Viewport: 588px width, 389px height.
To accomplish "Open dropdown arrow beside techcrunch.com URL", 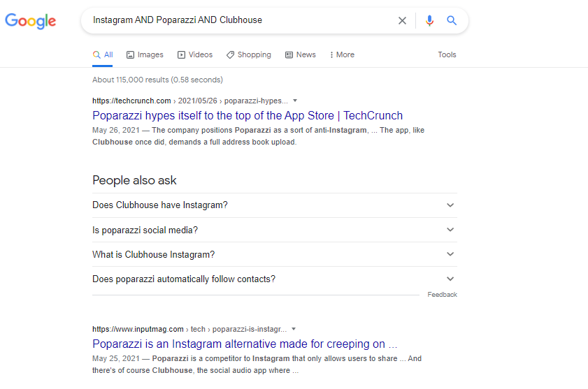I will coord(295,101).
